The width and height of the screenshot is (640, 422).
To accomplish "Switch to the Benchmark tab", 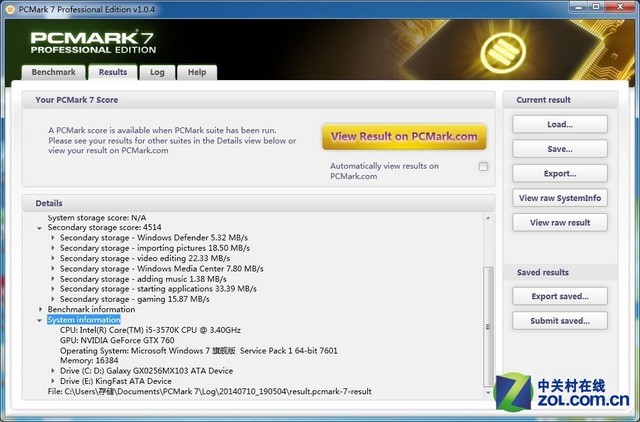I will [x=53, y=72].
